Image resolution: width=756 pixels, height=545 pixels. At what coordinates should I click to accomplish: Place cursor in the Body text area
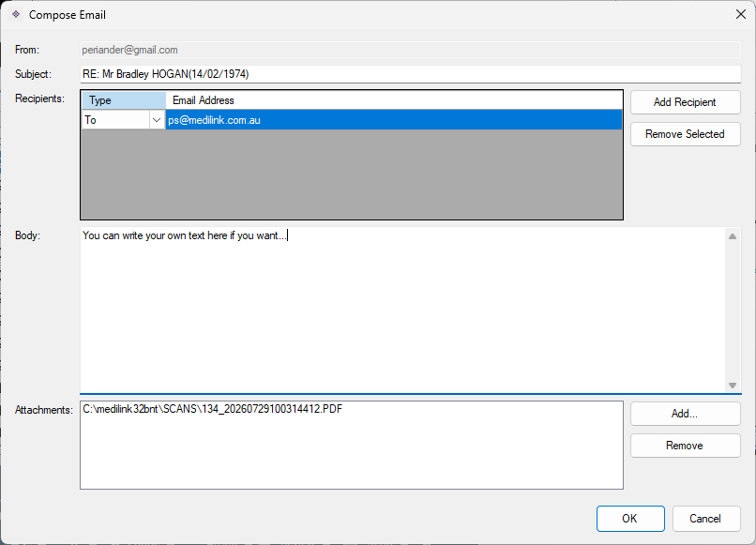coord(402,310)
